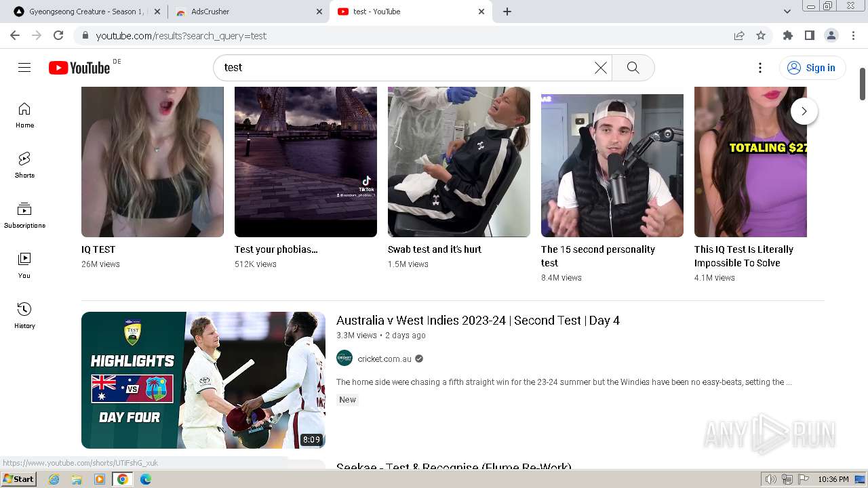
Task: Go back in browser history
Action: pos(15,35)
